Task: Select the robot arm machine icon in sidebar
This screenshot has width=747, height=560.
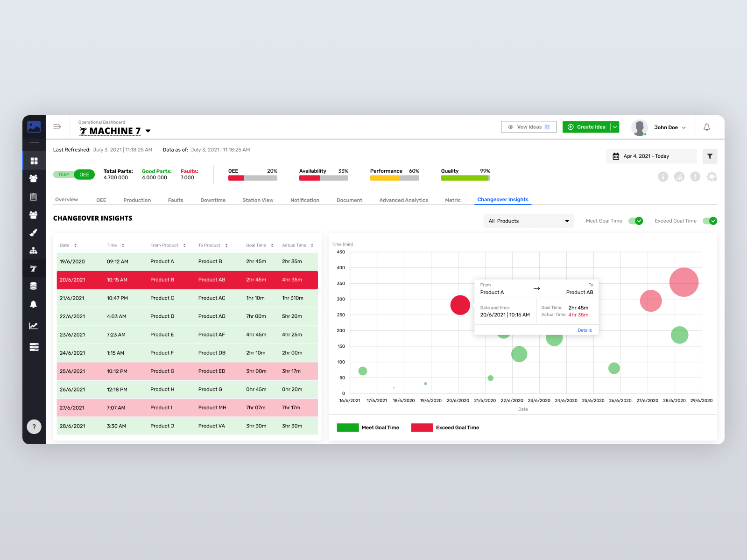Action: point(34,268)
